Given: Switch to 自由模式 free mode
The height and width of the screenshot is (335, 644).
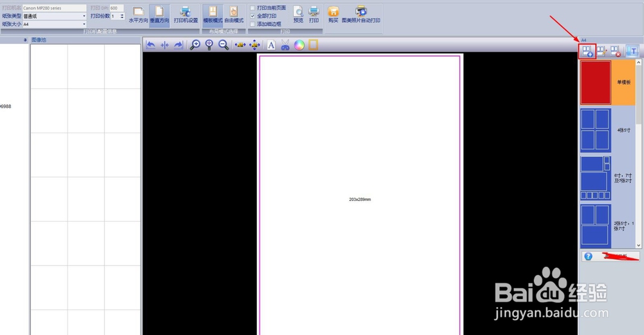Looking at the screenshot, I should [234, 15].
